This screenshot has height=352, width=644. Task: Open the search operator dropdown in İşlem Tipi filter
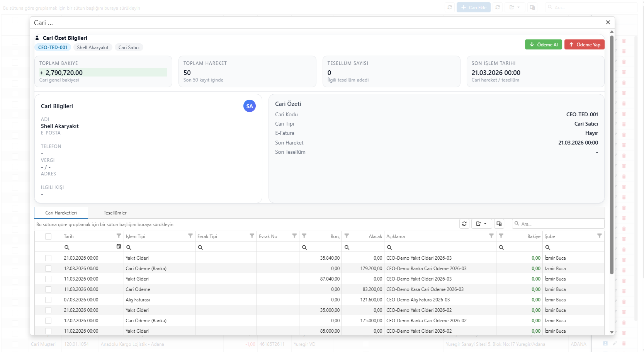tap(129, 247)
